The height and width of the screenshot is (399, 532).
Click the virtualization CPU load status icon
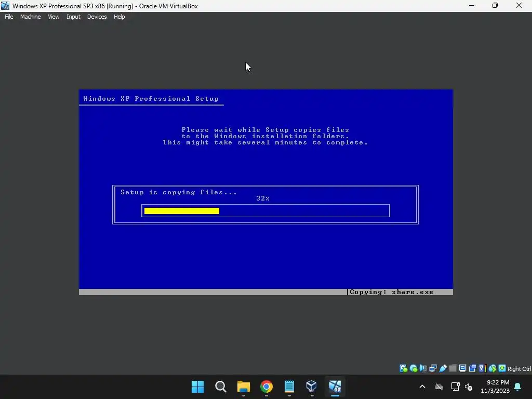pos(483,368)
